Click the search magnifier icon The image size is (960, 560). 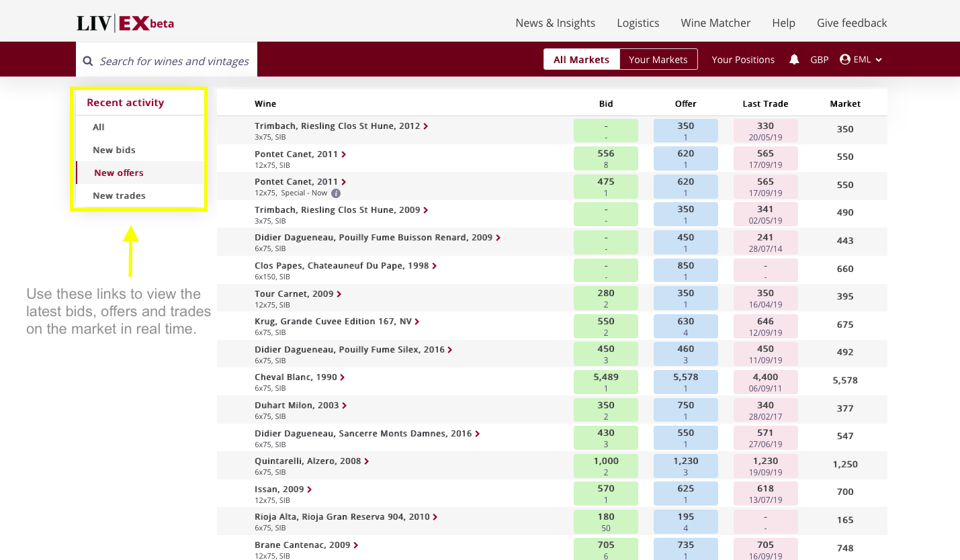point(87,61)
